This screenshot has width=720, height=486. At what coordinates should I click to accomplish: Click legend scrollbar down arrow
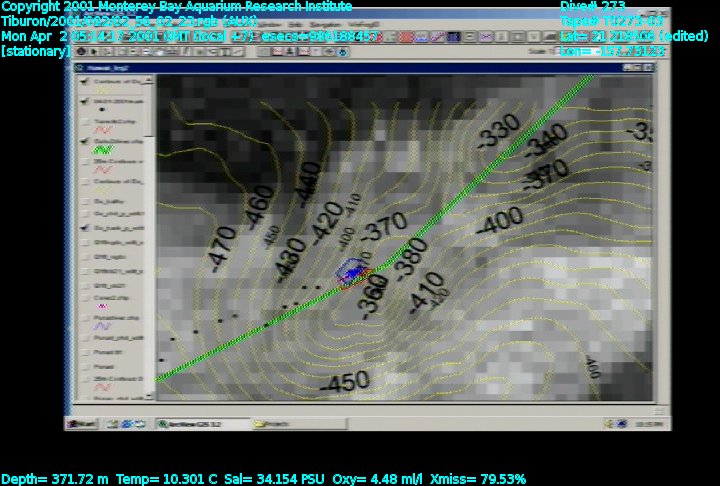coord(149,396)
